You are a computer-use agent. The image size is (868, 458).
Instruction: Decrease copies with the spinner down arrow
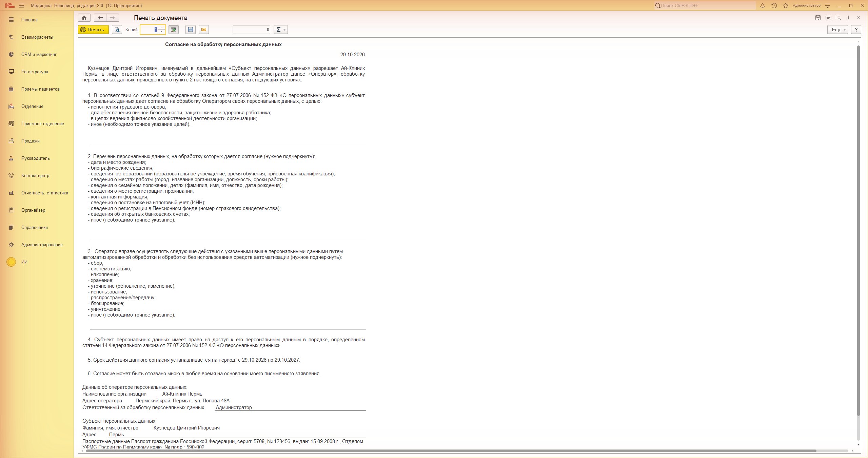(x=161, y=32)
